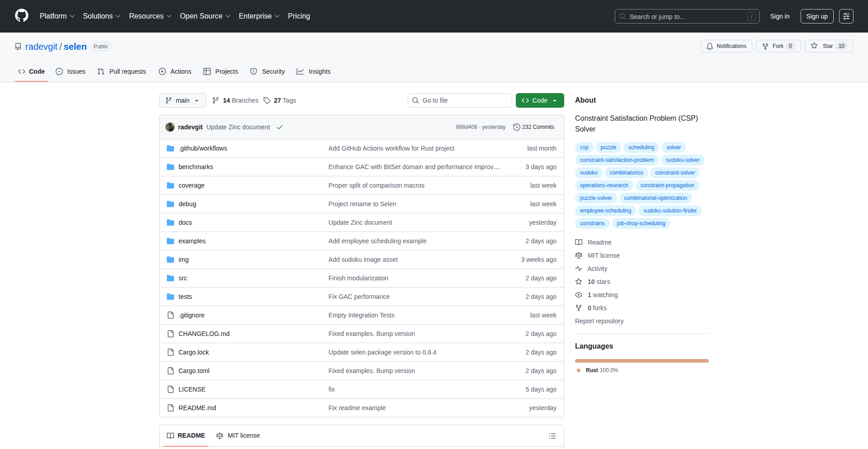868x449 pixels.
Task: Focus the Go to file input
Action: coord(460,100)
